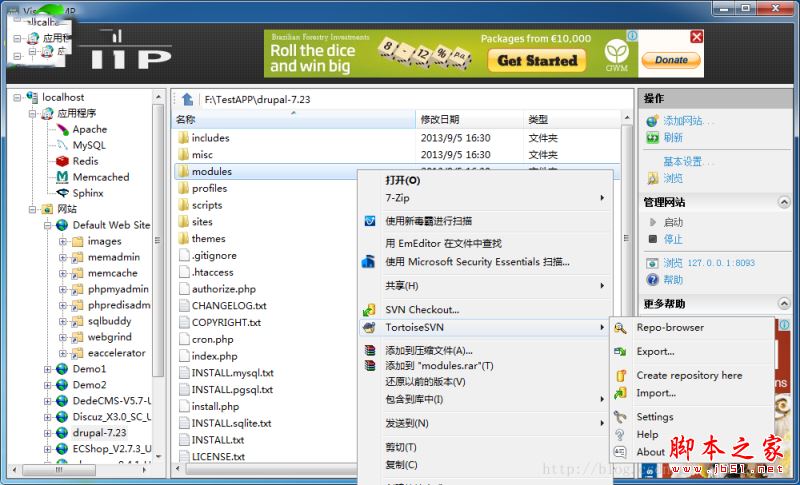Click the stop square icon
Image resolution: width=800 pixels, height=485 pixels.
click(x=653, y=239)
